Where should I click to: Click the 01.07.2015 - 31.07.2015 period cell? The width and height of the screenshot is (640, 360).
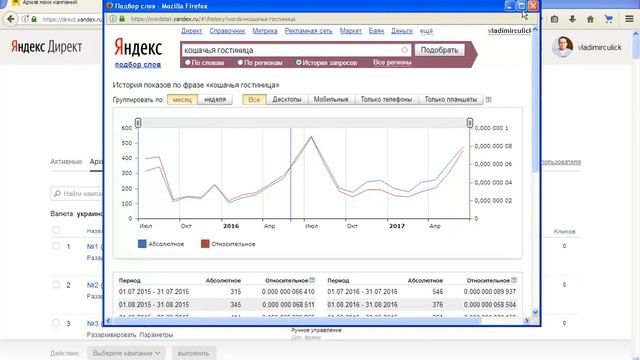(154, 292)
